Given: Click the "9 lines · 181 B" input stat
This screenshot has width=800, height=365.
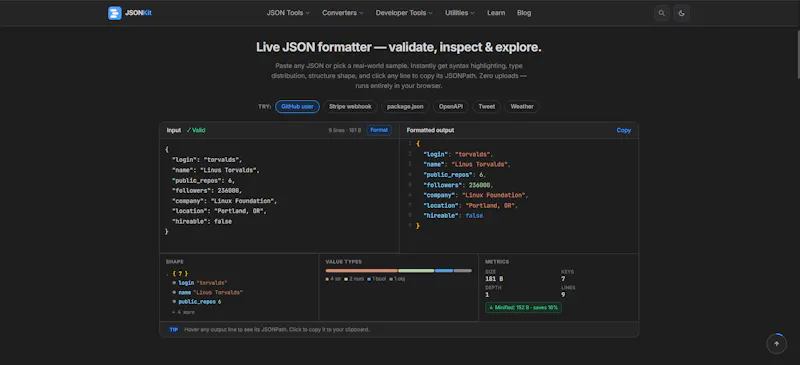Looking at the screenshot, I should click(x=345, y=130).
